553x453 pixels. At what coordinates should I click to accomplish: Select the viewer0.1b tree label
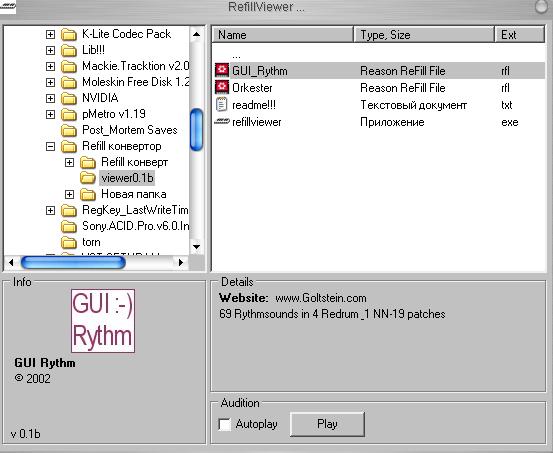(127, 178)
